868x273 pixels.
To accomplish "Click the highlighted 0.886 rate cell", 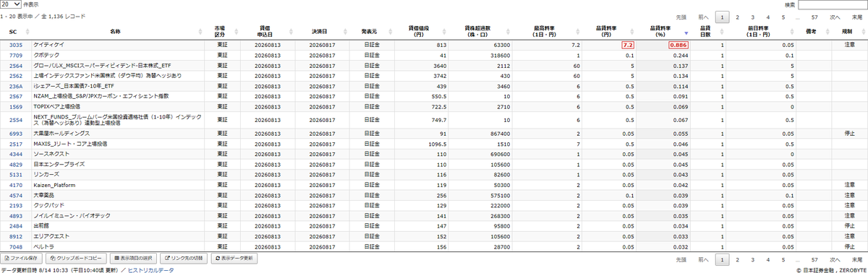I will (x=678, y=45).
